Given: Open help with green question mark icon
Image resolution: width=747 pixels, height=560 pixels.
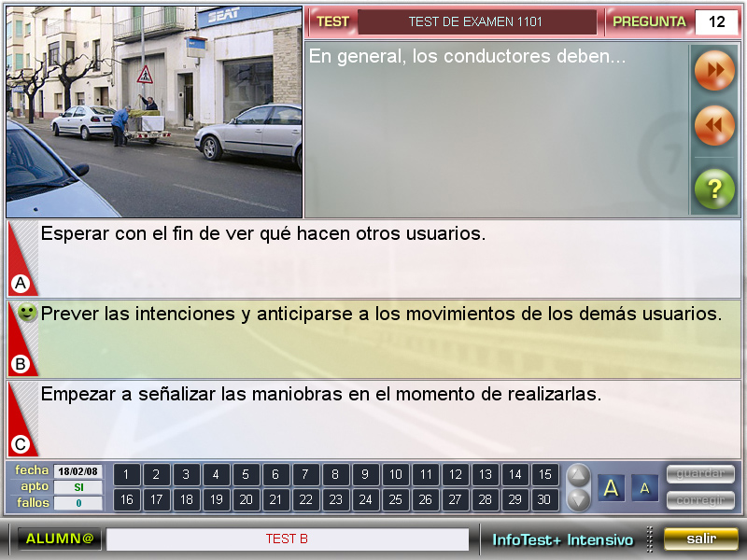Looking at the screenshot, I should click(714, 189).
